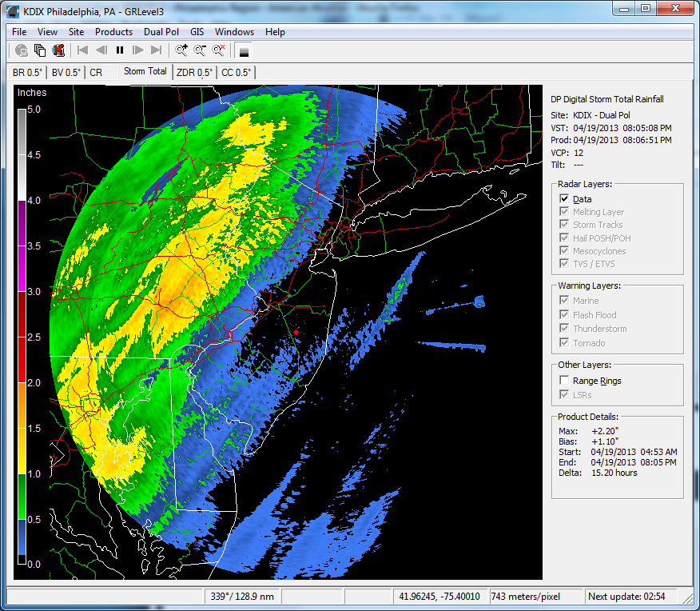Jump to the last frame of the loop
700x611 pixels.
[x=157, y=50]
